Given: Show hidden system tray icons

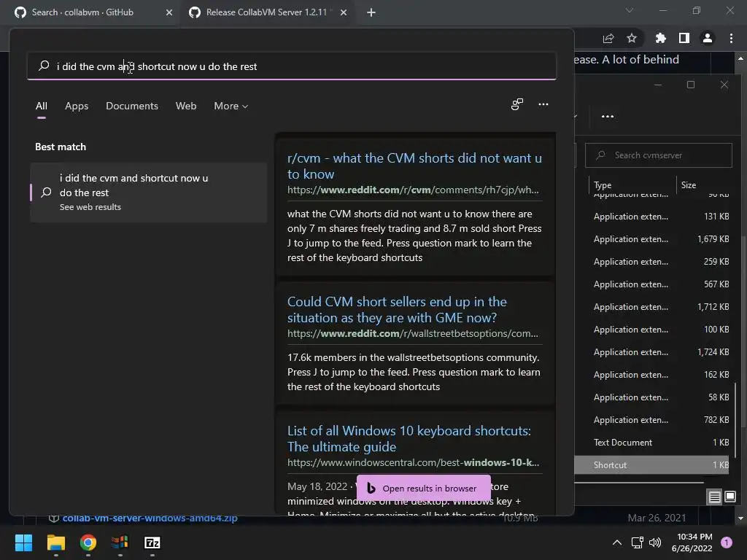Looking at the screenshot, I should pyautogui.click(x=617, y=542).
